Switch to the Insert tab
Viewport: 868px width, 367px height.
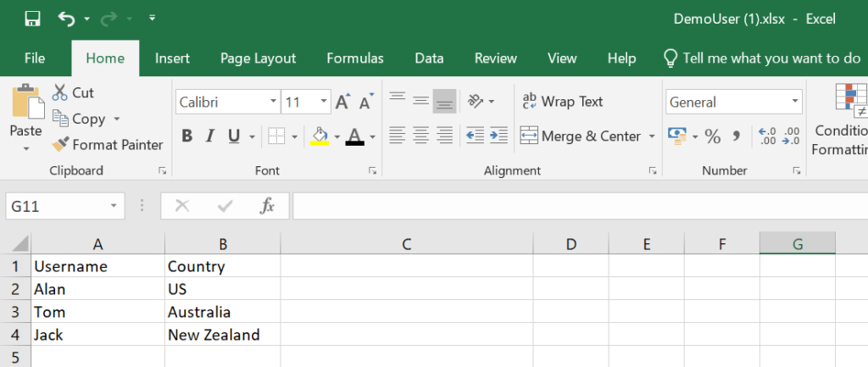(172, 58)
